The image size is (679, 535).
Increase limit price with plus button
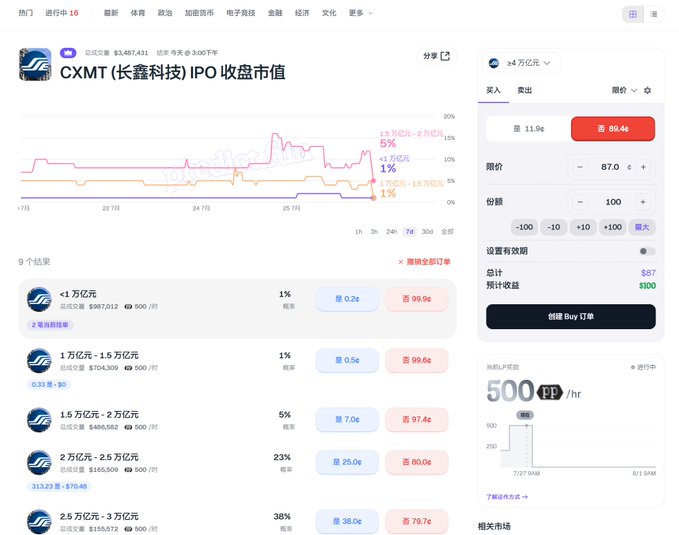point(643,167)
